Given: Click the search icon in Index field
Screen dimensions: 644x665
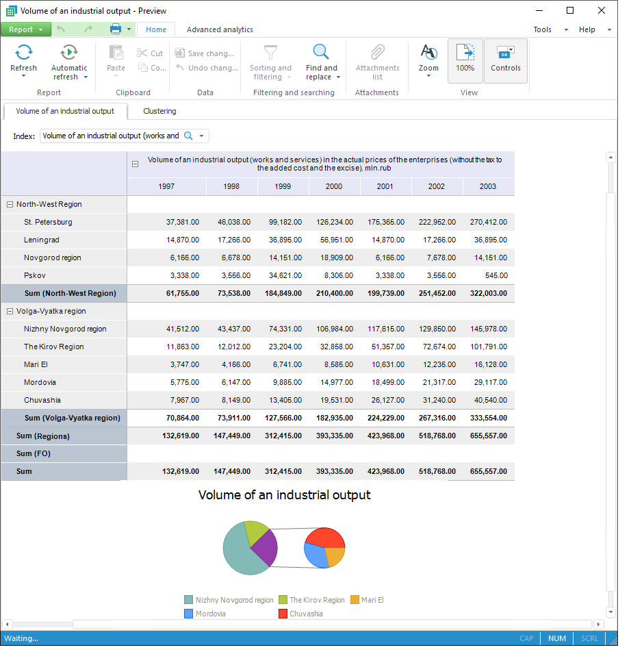Looking at the screenshot, I should click(189, 136).
